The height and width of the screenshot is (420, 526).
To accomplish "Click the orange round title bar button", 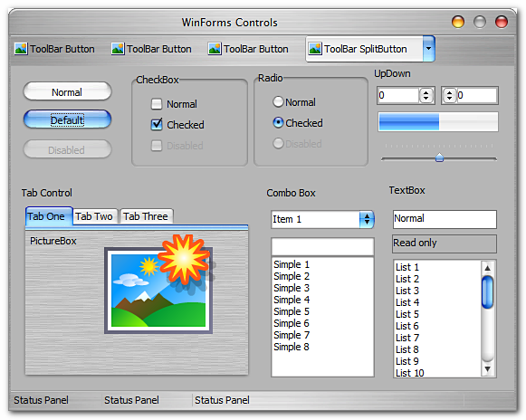I will pyautogui.click(x=457, y=22).
